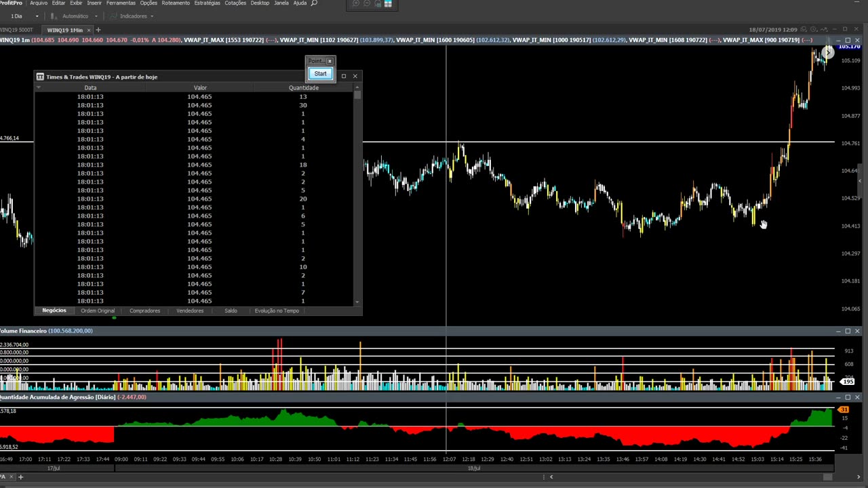Click the 18/jul date on time axis
The image size is (868, 488).
point(474,468)
